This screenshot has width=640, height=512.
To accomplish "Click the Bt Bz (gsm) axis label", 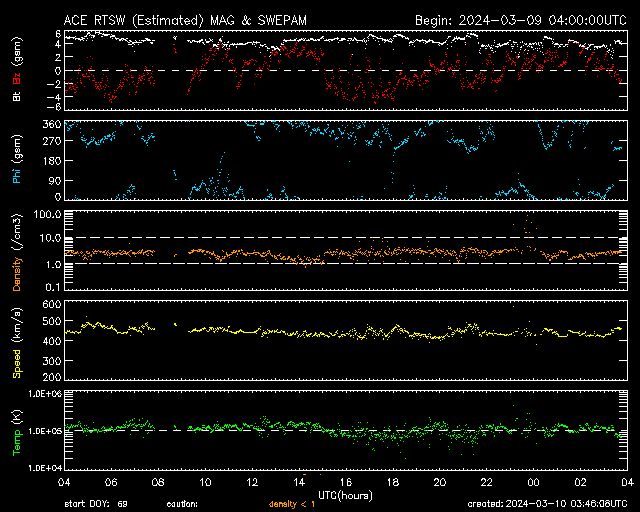I will pyautogui.click(x=16, y=70).
